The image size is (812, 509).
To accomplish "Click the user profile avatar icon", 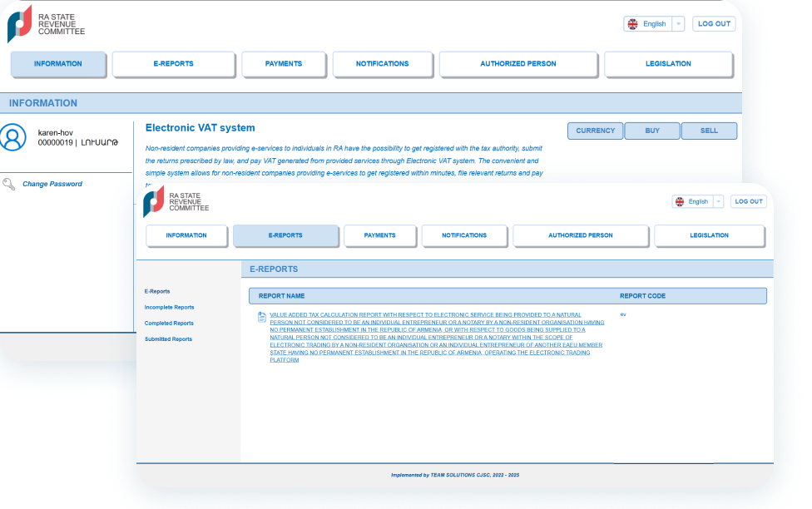I will 13,137.
